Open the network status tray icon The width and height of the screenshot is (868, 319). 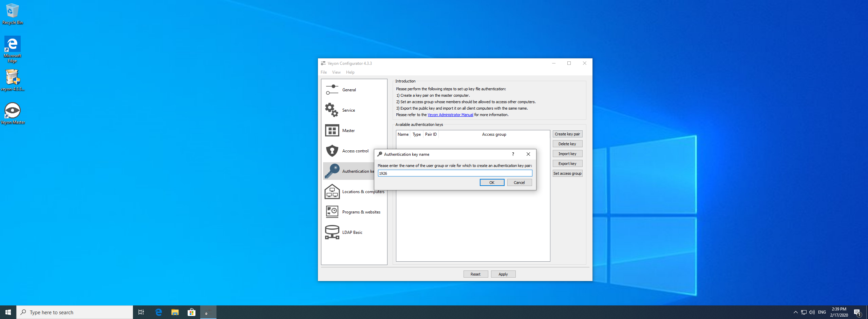click(804, 312)
